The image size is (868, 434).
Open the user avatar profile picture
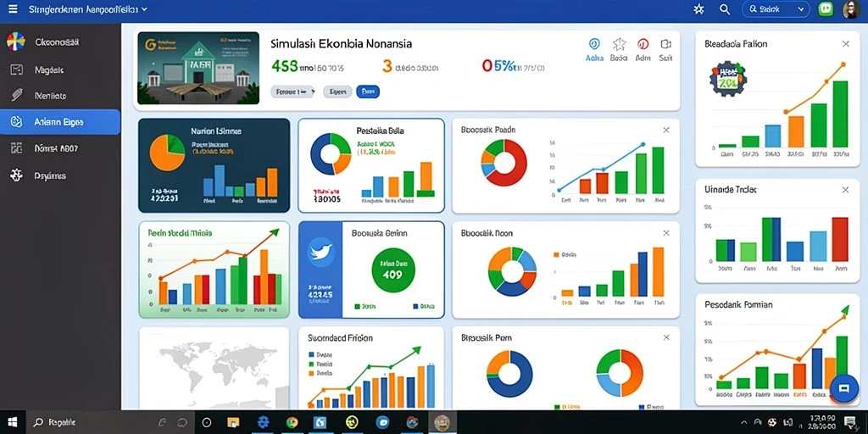[851, 8]
